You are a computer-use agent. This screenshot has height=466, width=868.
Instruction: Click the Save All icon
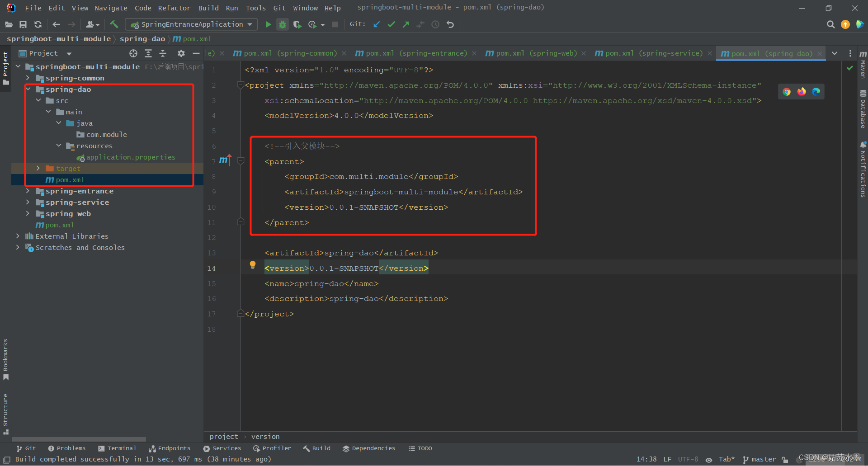pos(23,24)
